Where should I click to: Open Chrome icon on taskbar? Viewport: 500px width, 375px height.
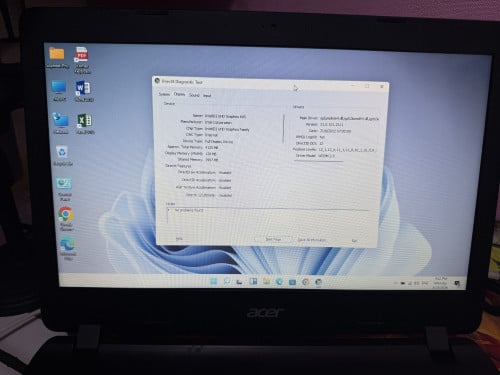(306, 282)
